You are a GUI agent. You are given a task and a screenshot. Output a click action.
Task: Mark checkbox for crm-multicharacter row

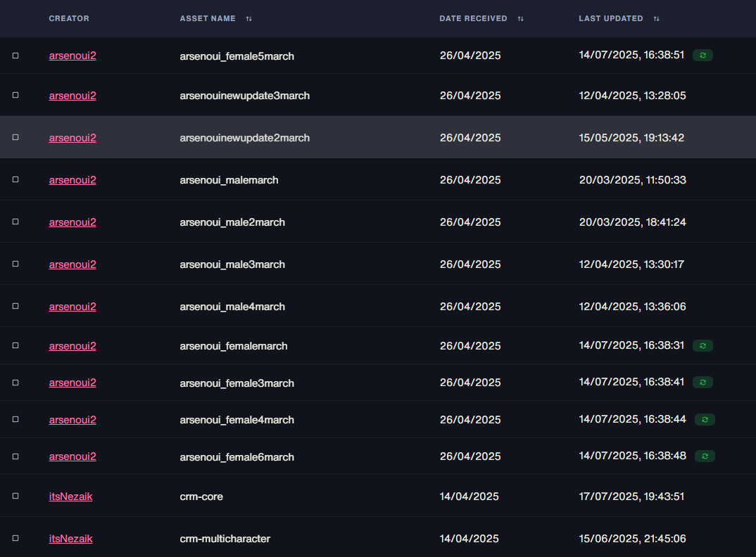pos(15,538)
